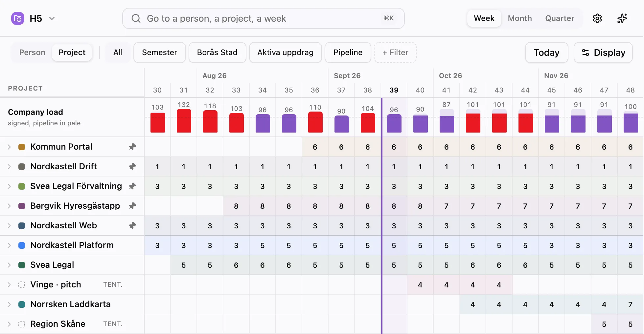Expand the Nordkastell Drift project row

pos(9,166)
